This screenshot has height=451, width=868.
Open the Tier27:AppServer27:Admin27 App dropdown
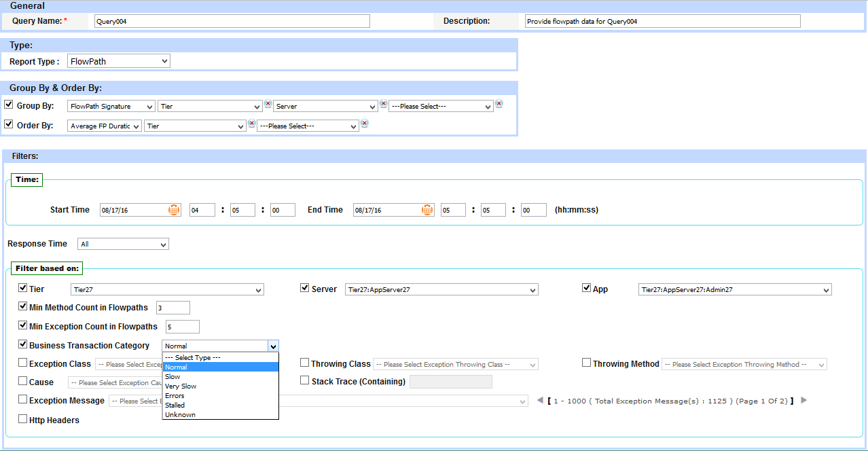tap(735, 290)
